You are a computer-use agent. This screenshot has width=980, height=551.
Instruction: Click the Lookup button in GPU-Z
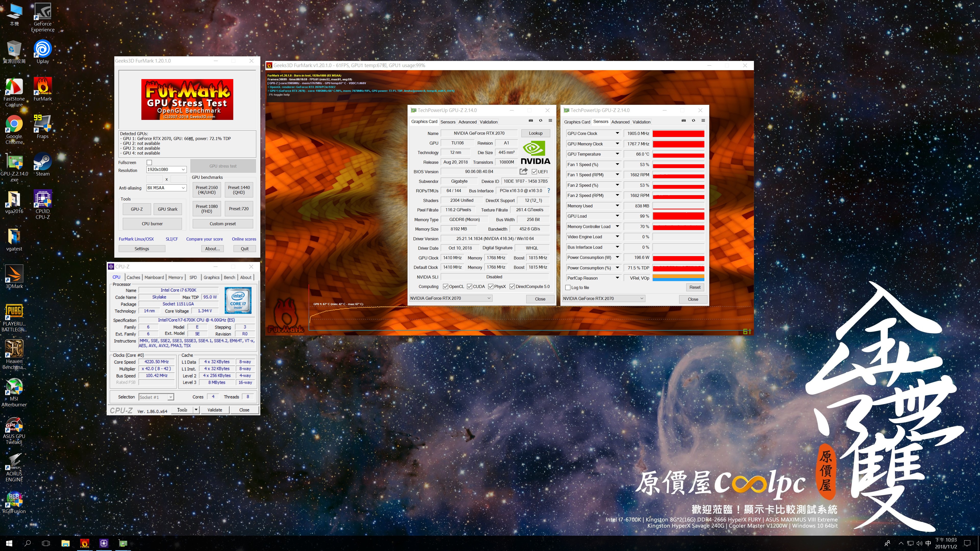[x=535, y=133]
